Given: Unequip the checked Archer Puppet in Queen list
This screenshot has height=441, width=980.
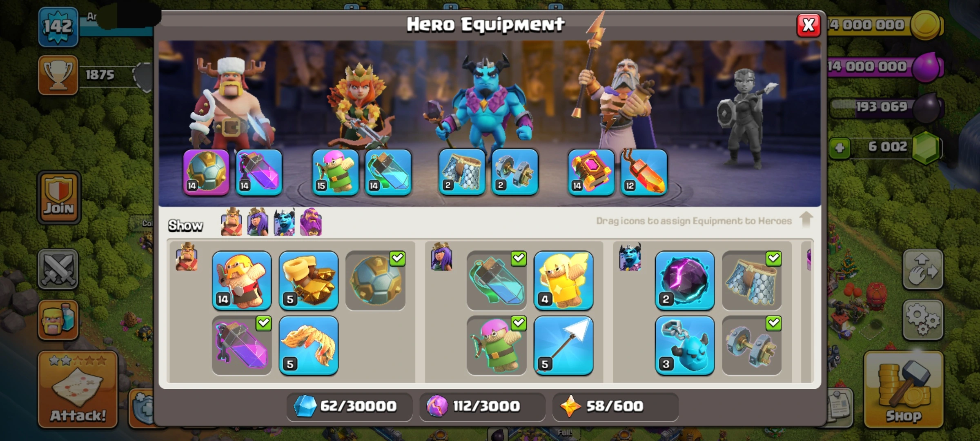Looking at the screenshot, I should (497, 345).
